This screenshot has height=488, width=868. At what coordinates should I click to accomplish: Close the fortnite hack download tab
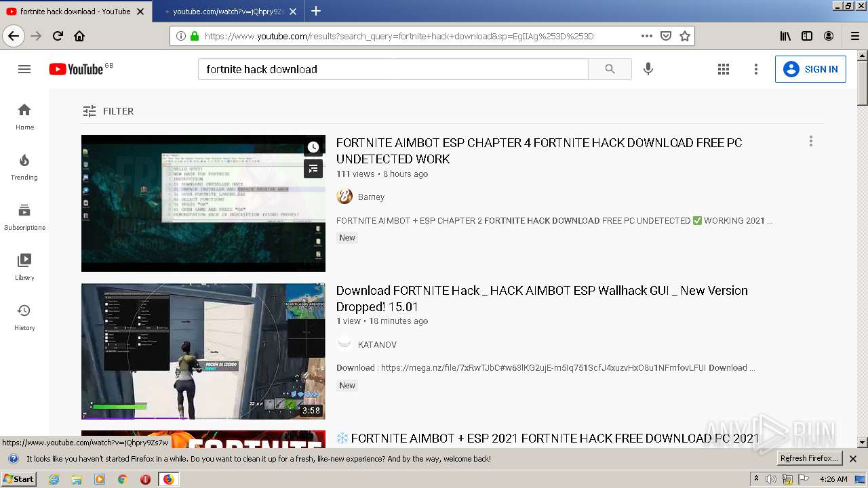tap(140, 12)
